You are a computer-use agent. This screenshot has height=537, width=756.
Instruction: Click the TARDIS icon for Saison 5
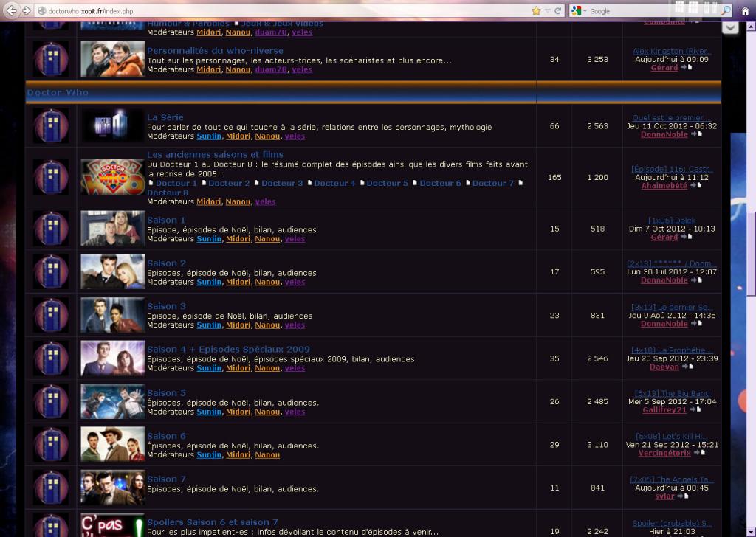tap(51, 401)
